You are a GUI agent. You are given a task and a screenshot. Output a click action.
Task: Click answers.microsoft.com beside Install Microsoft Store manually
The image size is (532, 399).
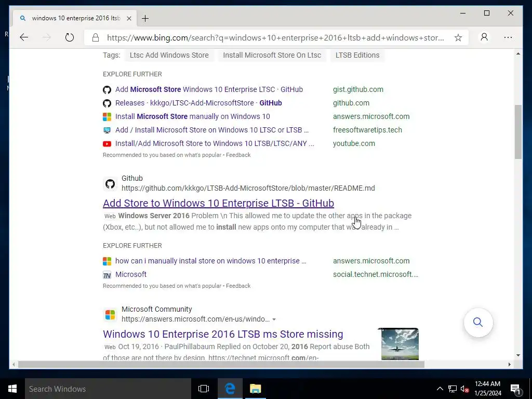(371, 116)
